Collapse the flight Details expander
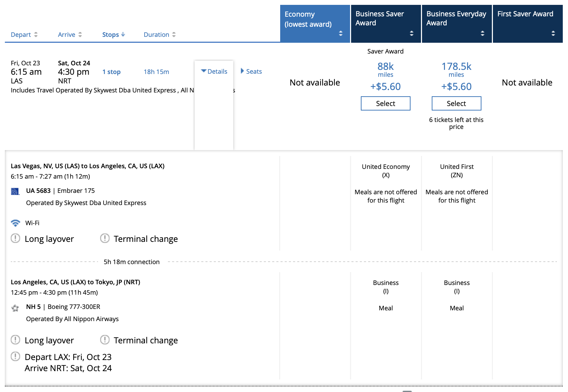 pos(214,71)
